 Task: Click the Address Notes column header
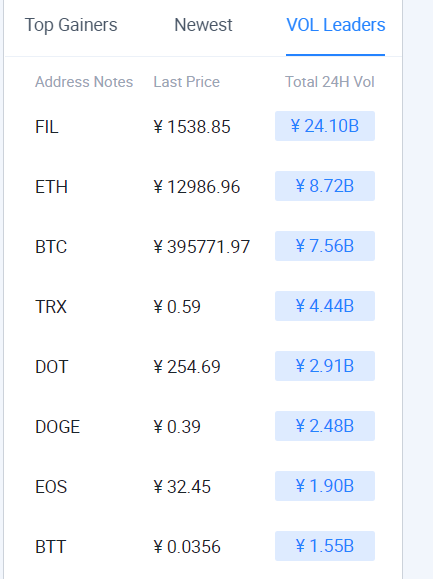coord(84,82)
